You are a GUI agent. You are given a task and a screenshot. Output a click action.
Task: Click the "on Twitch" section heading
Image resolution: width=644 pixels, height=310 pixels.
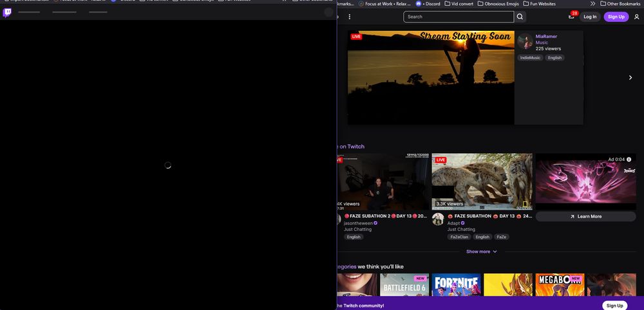click(352, 147)
